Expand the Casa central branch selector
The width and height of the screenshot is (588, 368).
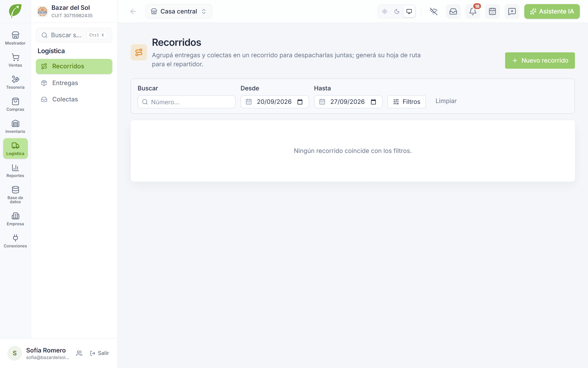(x=179, y=11)
